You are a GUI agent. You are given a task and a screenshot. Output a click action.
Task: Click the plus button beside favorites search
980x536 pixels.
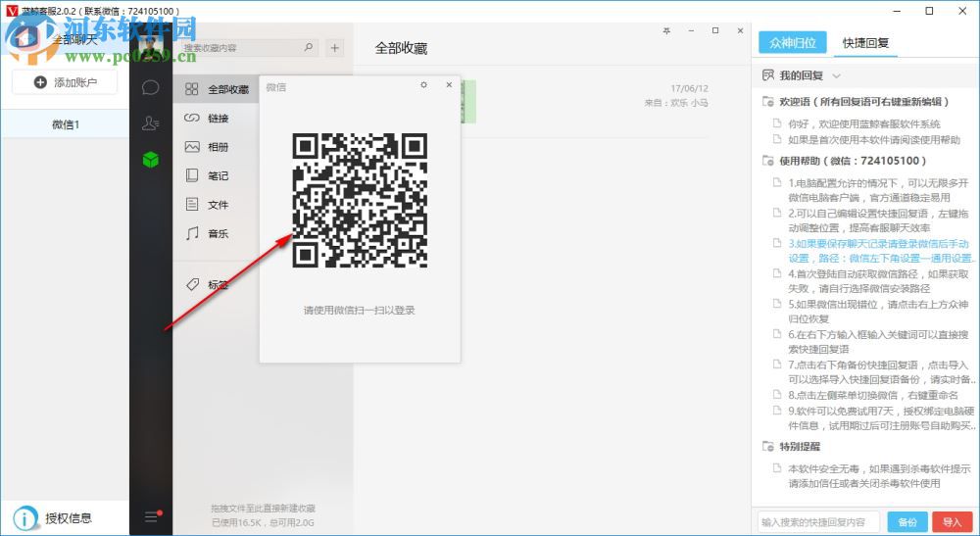pos(335,48)
